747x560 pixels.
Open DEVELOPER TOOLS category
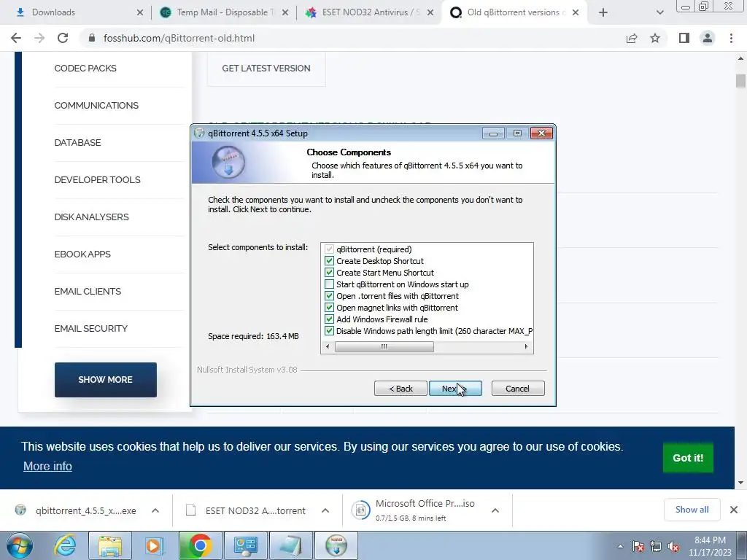tap(97, 179)
